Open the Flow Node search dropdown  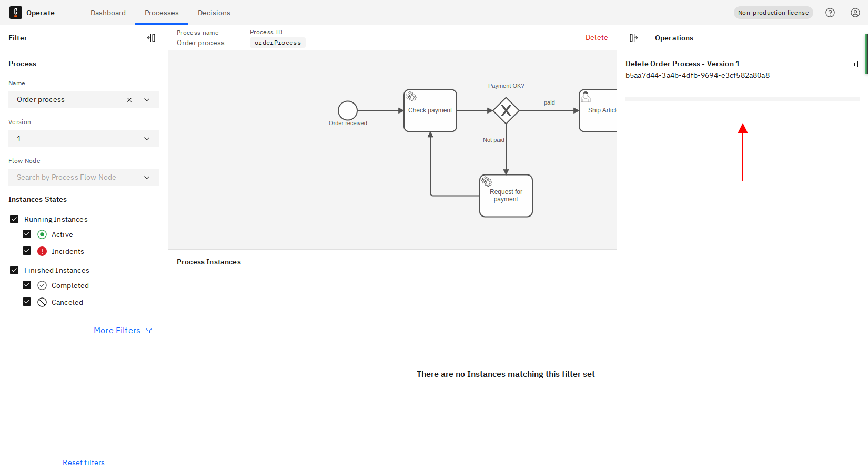pos(84,178)
